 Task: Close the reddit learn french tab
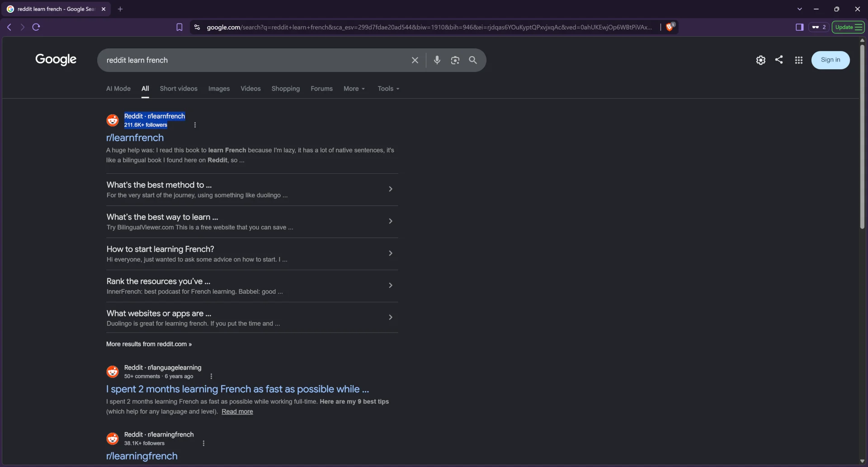coord(104,9)
